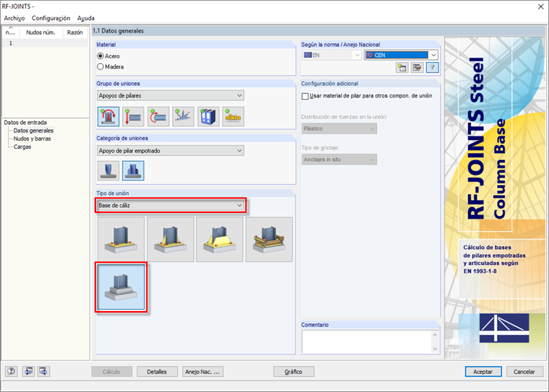Select row 1 in the joints table

(45, 43)
